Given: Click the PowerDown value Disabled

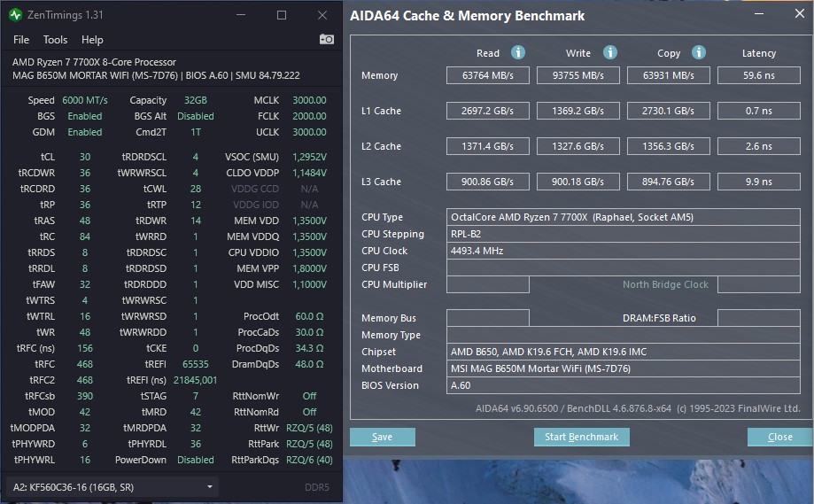Looking at the screenshot, I should [x=195, y=460].
